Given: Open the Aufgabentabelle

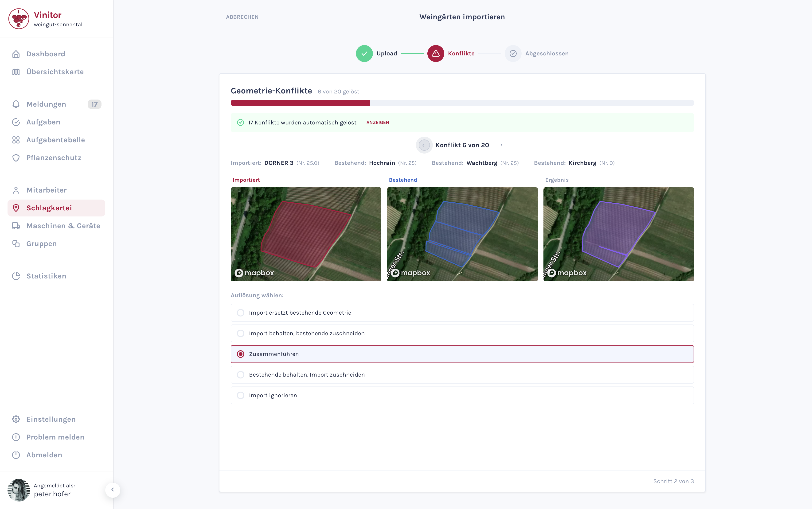Looking at the screenshot, I should coord(56,140).
